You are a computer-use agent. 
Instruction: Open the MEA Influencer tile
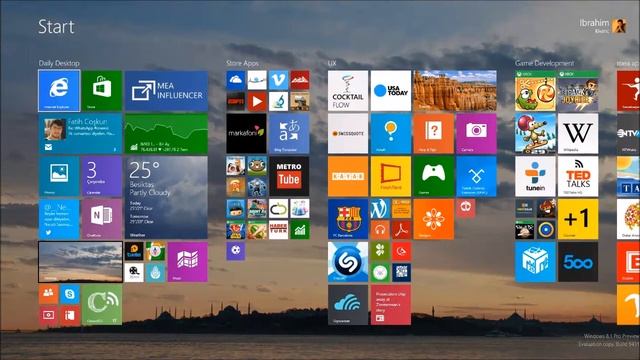[166, 91]
